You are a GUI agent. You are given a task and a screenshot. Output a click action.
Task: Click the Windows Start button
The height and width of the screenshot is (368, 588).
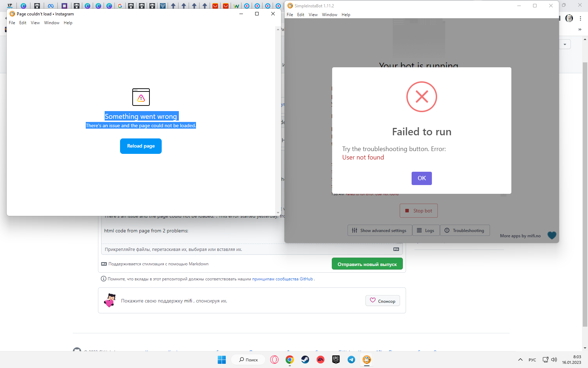point(222,360)
